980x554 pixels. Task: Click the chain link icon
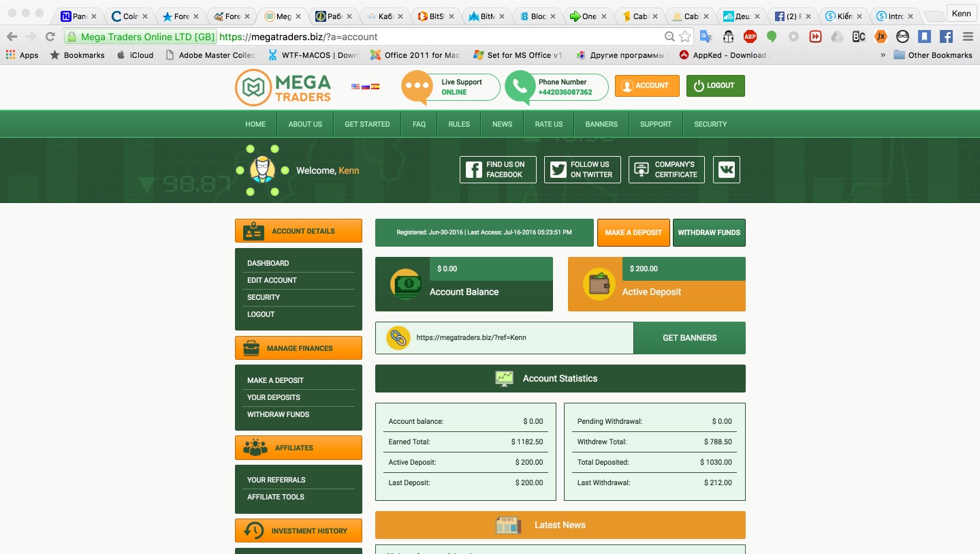[x=398, y=337]
